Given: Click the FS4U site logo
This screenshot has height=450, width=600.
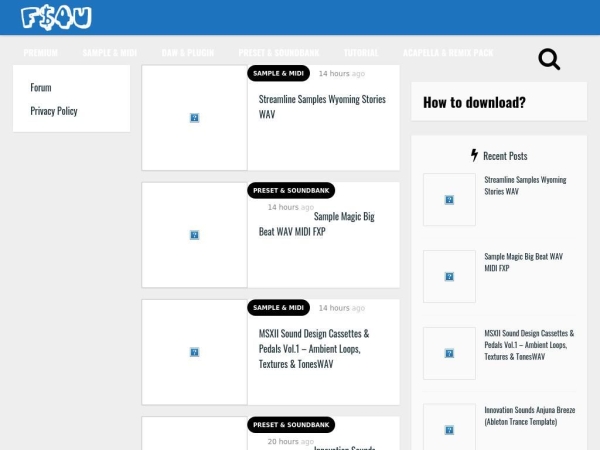Looking at the screenshot, I should point(56,17).
